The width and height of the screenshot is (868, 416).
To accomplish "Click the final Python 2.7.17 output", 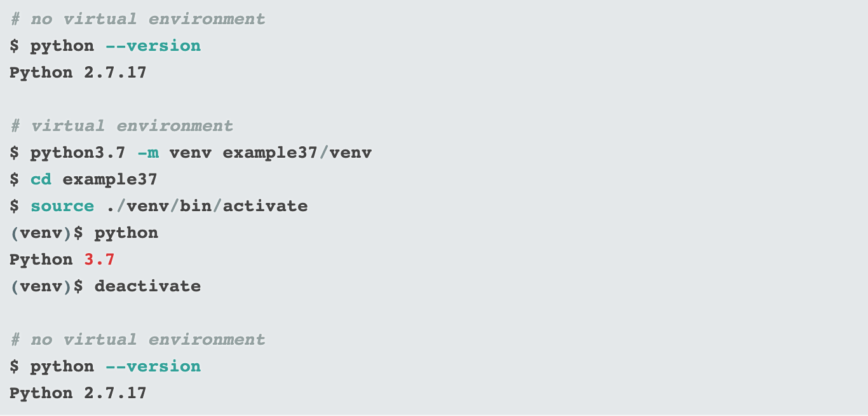I will click(x=78, y=393).
